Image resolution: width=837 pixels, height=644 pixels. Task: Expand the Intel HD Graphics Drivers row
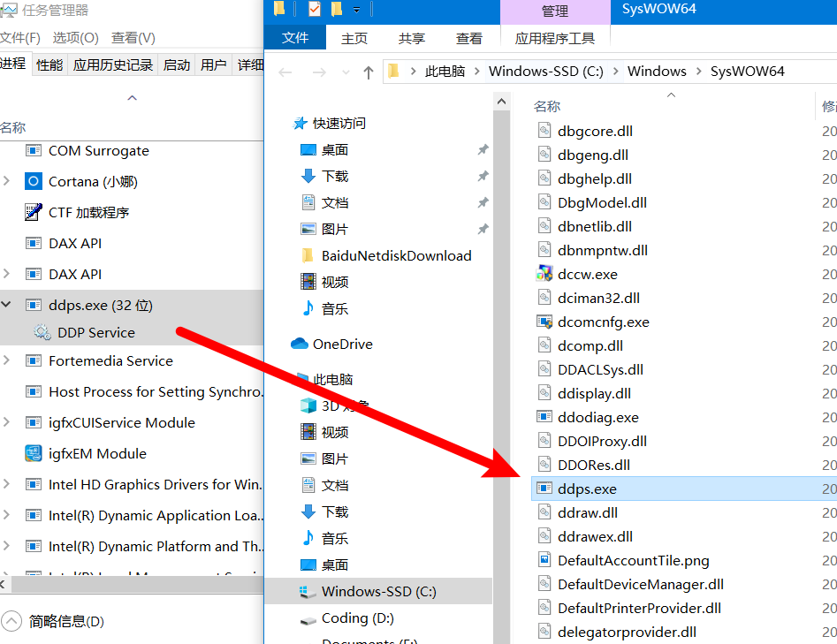pyautogui.click(x=6, y=484)
